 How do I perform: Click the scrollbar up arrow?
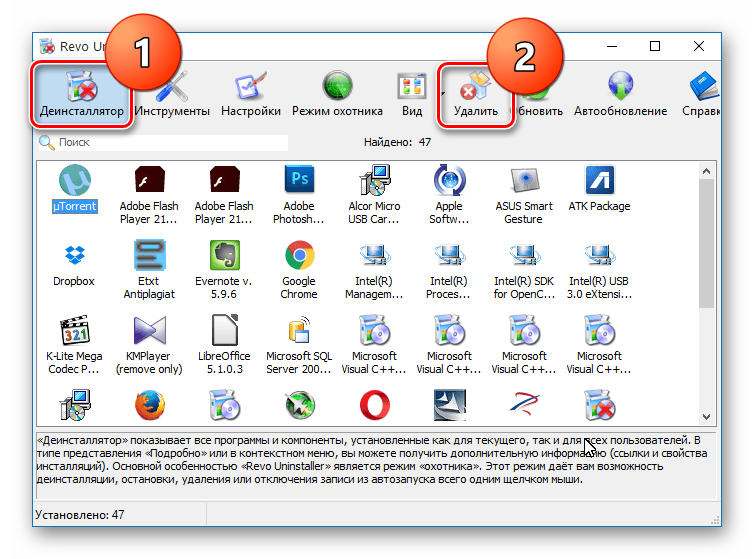click(x=706, y=171)
